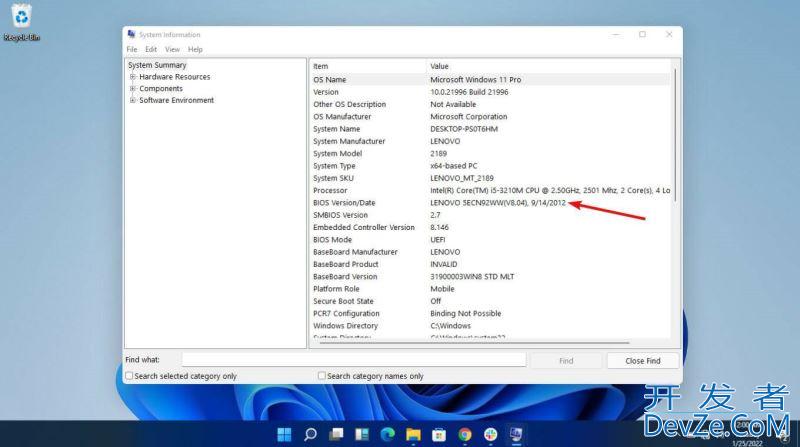This screenshot has width=800, height=447.
Task: Check Search category names only
Action: [322, 376]
